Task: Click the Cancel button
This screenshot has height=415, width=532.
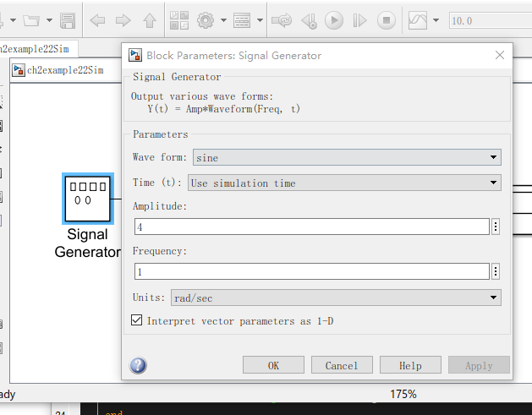Action: (342, 365)
